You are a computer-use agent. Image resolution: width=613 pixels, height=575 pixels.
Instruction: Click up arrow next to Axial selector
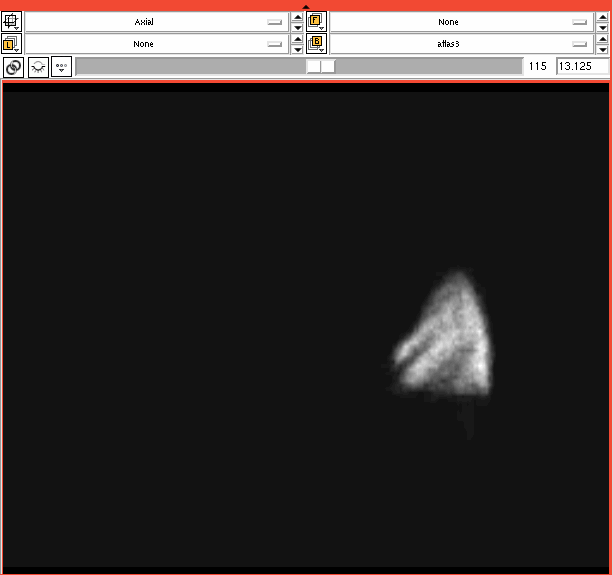297,17
